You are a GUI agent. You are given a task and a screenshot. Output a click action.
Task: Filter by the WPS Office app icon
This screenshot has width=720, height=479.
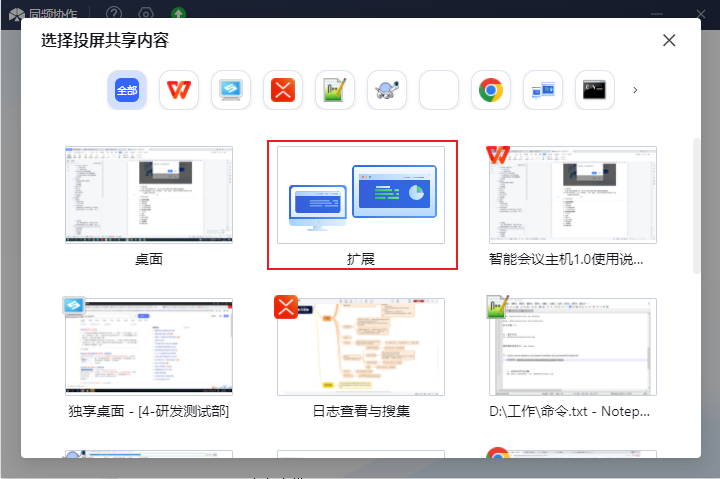[x=179, y=90]
